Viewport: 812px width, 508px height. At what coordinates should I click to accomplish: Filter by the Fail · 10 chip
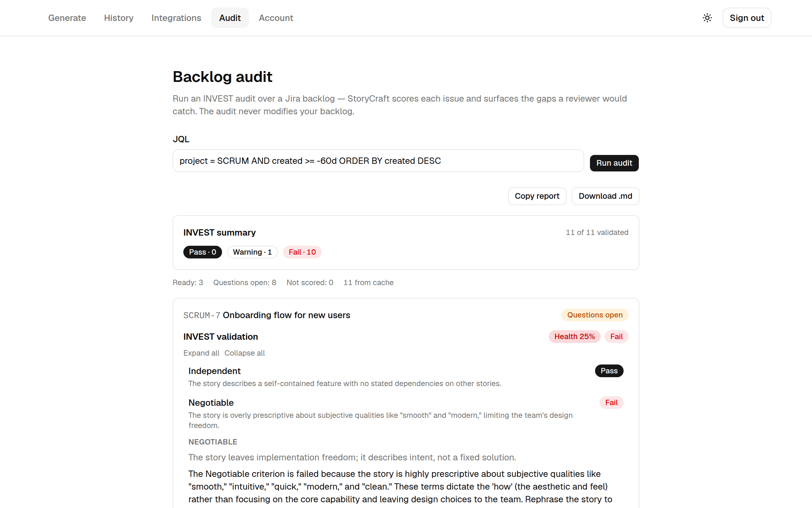(x=302, y=252)
